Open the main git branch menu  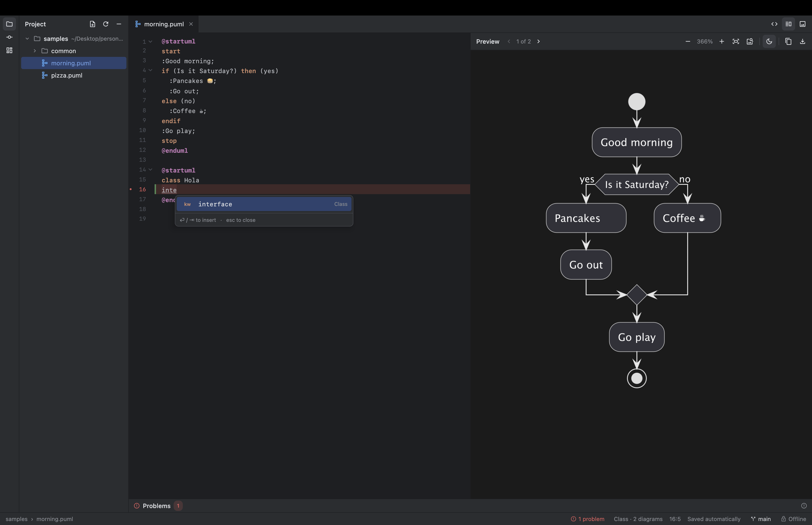tap(761, 519)
